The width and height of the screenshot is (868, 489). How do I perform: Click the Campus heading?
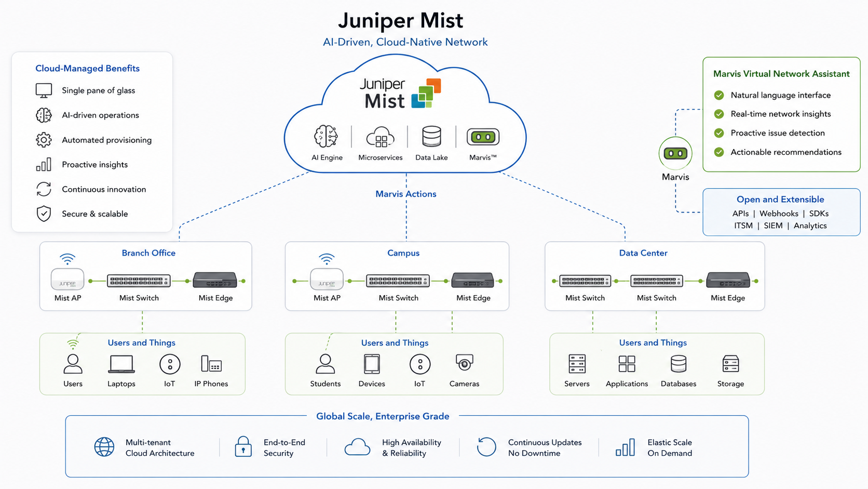(403, 253)
